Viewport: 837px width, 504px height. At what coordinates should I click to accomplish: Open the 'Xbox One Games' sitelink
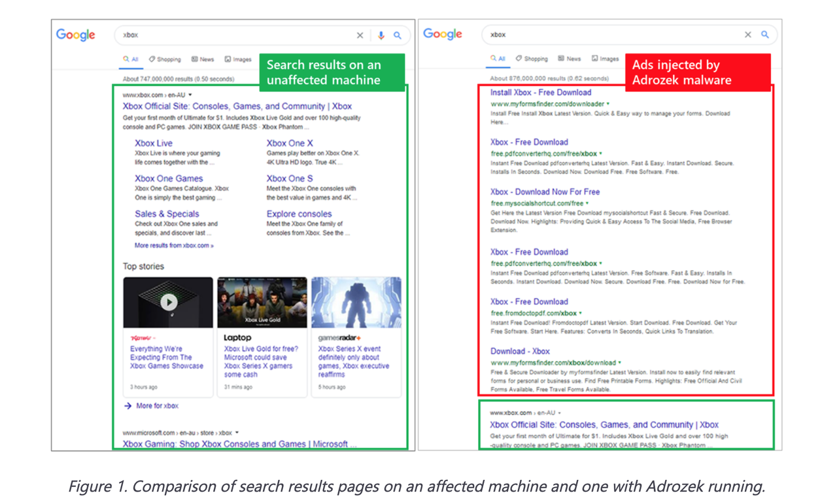[169, 178]
